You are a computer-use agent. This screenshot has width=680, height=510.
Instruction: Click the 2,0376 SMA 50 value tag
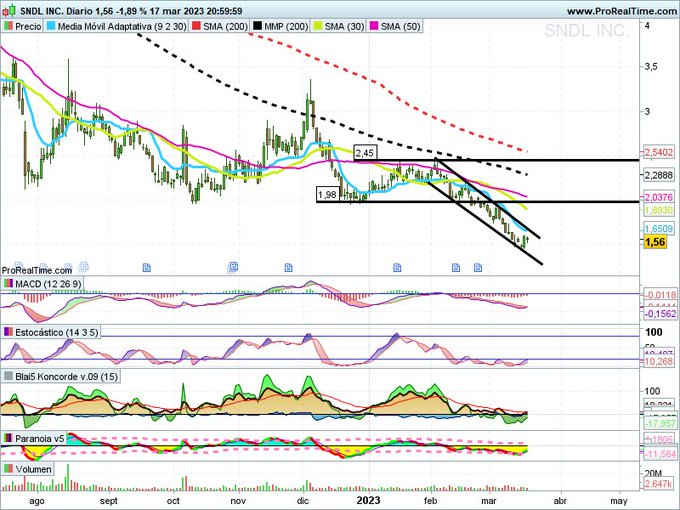[658, 197]
